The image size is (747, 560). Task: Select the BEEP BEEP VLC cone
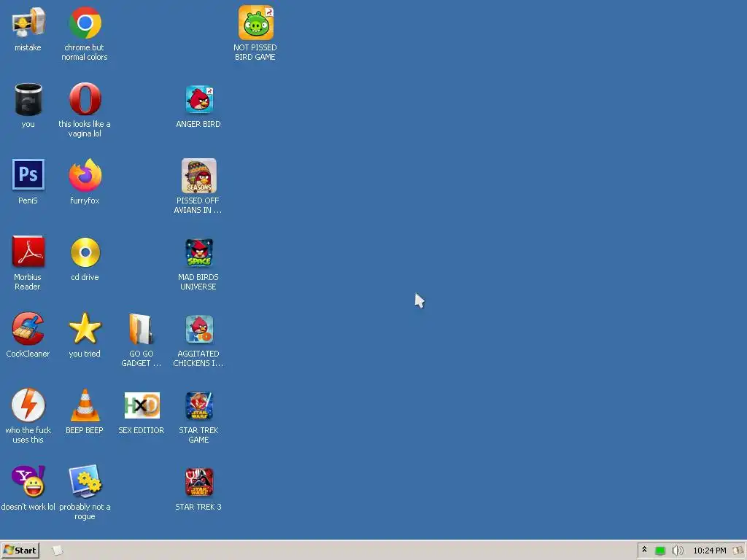click(x=85, y=405)
